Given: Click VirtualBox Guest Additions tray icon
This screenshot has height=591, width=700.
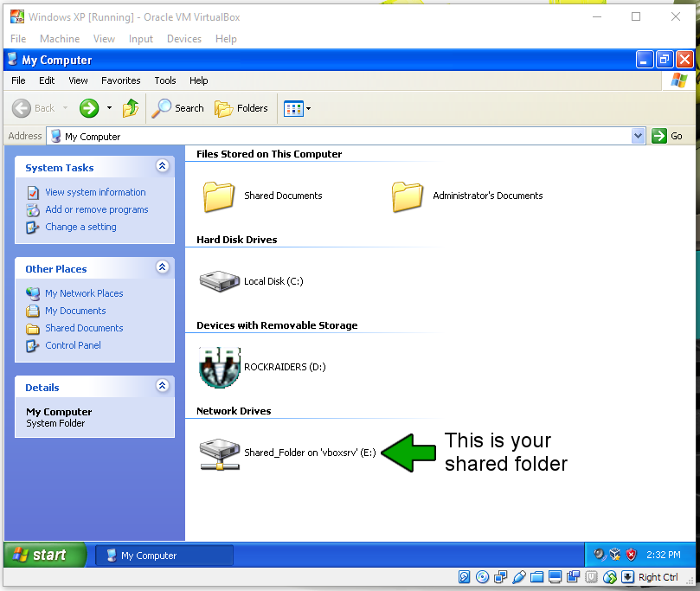Looking at the screenshot, I should pyautogui.click(x=614, y=555).
